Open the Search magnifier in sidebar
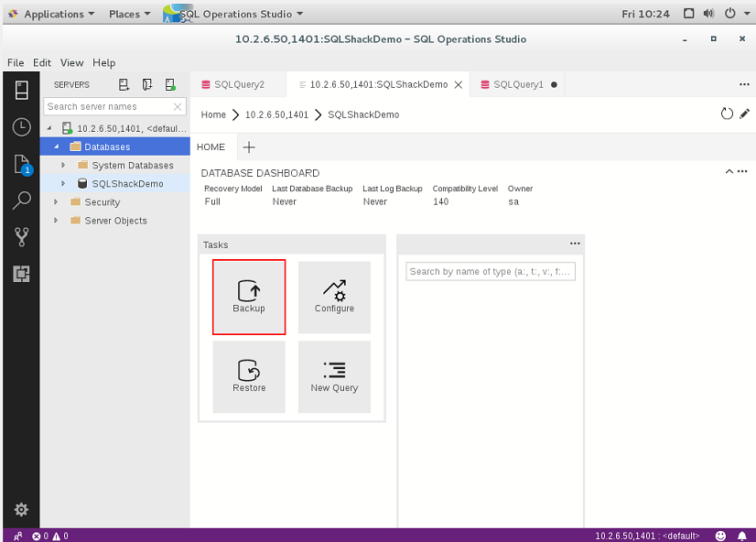 [21, 201]
